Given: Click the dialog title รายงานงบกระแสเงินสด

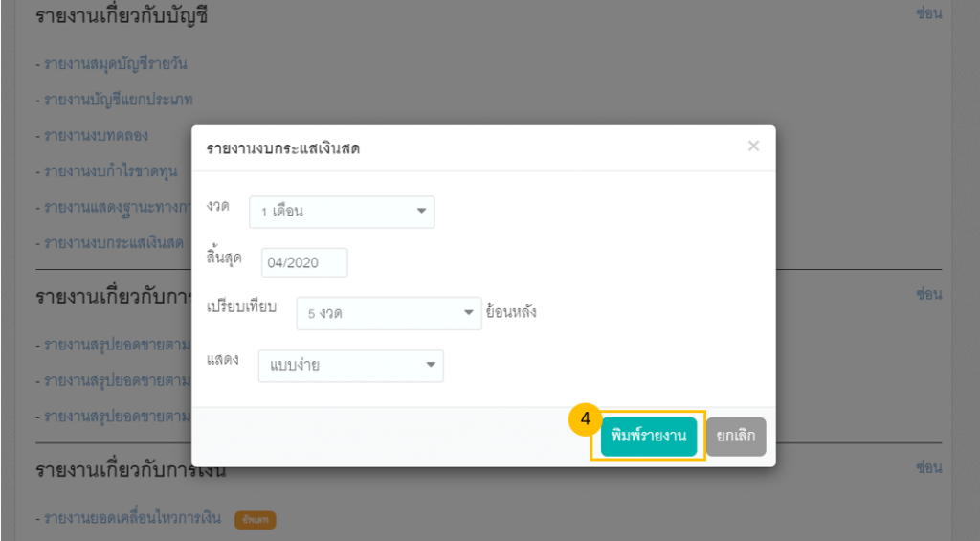Looking at the screenshot, I should coord(290,148).
